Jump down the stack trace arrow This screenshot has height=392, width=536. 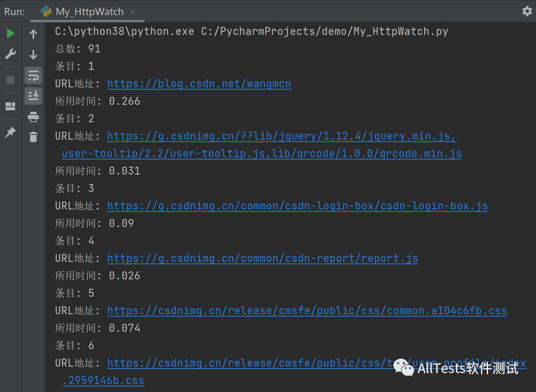pyautogui.click(x=33, y=55)
